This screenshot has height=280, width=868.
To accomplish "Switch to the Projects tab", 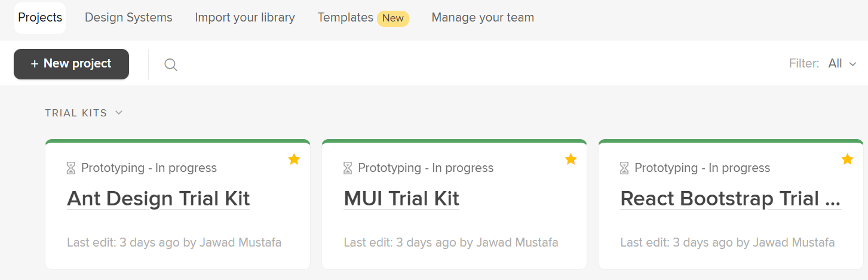I will point(40,18).
